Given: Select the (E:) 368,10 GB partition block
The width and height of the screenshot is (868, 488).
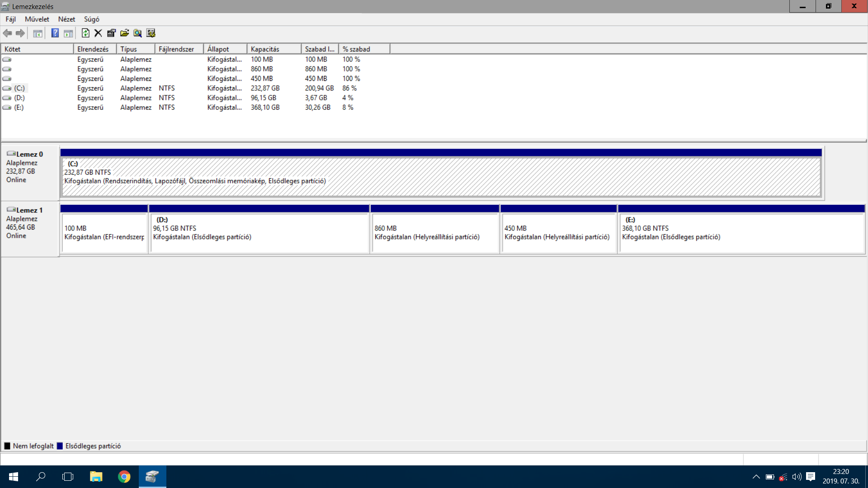Looking at the screenshot, I should tap(741, 233).
